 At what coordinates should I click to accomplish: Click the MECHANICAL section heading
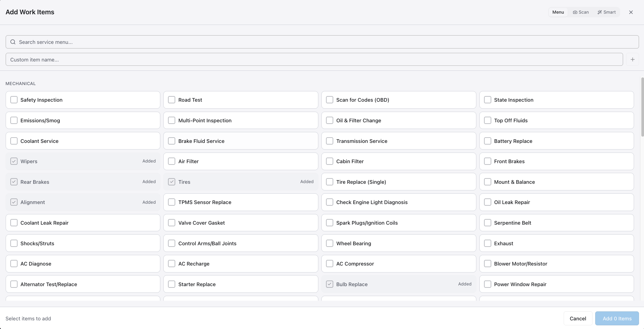[21, 83]
